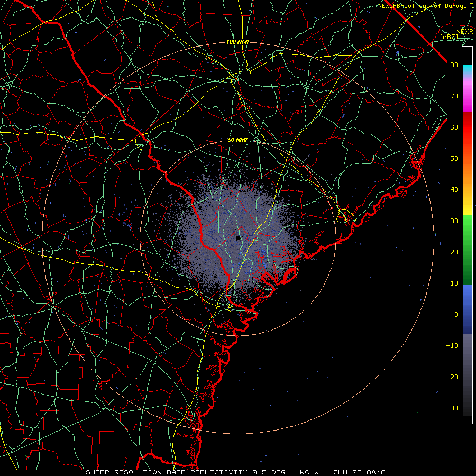The height and width of the screenshot is (476, 476).
Task: Click the 30 value on the dBZ scale
Action: 454,221
